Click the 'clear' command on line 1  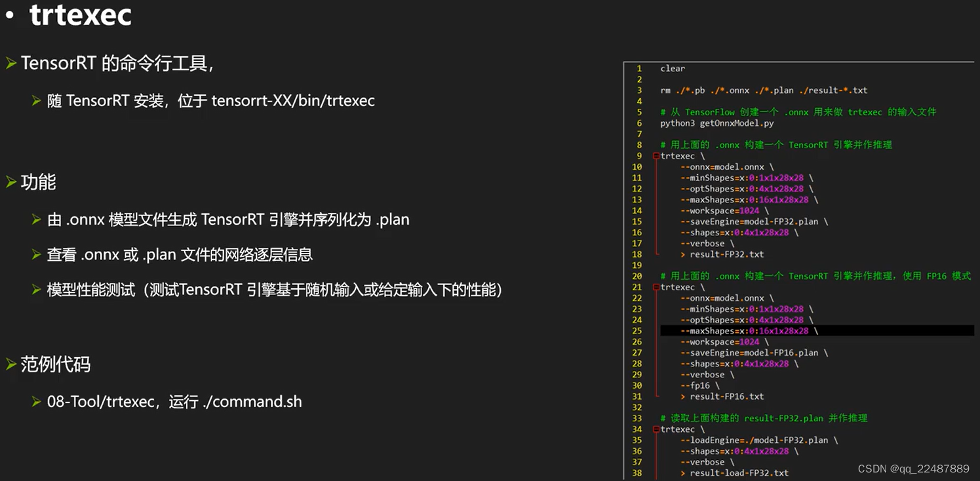click(673, 68)
